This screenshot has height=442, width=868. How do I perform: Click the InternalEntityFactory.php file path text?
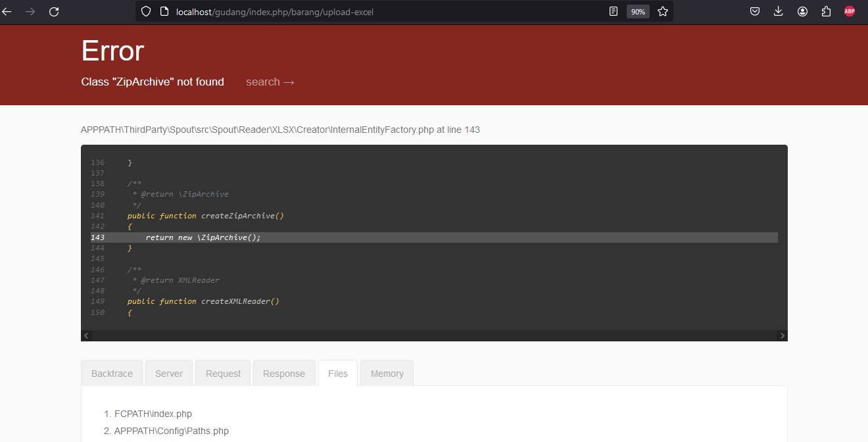280,130
